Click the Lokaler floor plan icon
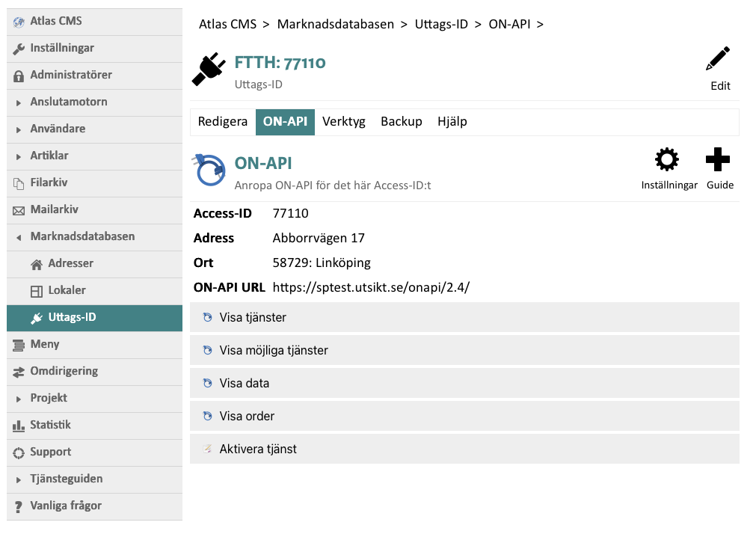 pyautogui.click(x=36, y=291)
